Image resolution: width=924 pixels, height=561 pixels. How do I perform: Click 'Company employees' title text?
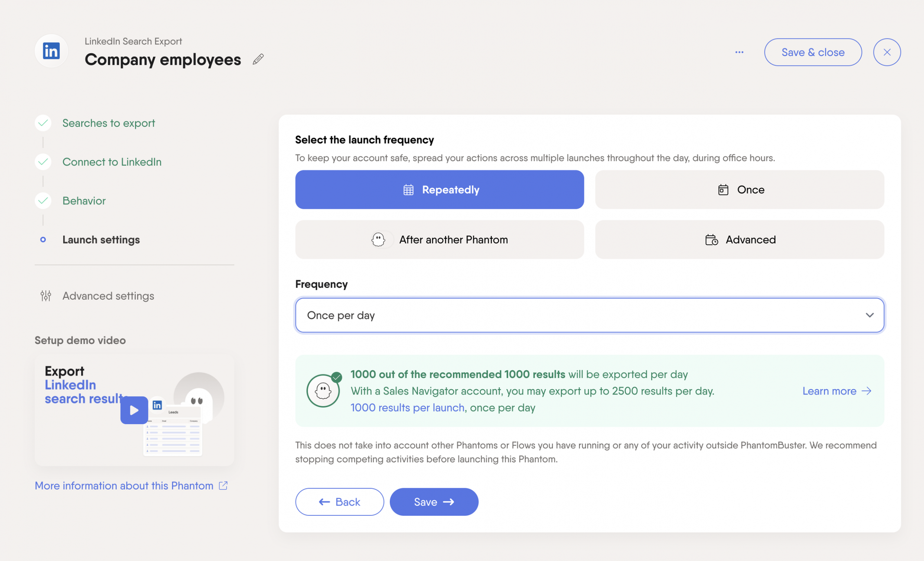point(163,60)
